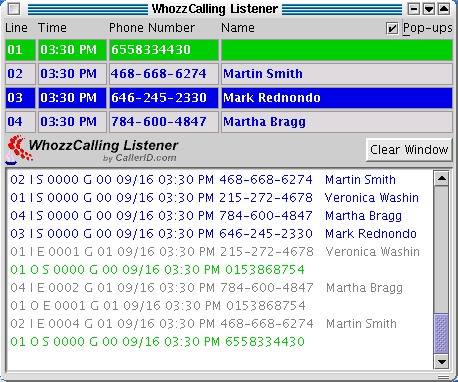The height and width of the screenshot is (382, 458).
Task: Click the Phone Number column header
Action: (x=152, y=28)
